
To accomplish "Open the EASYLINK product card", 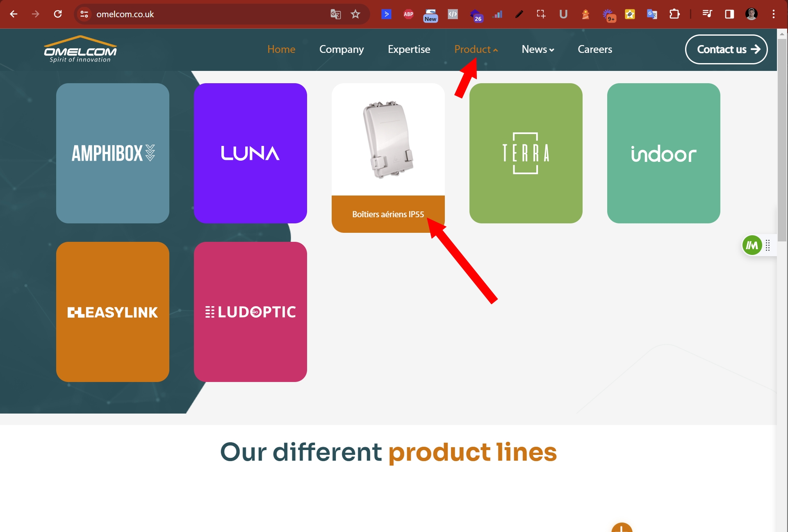I will 113,312.
